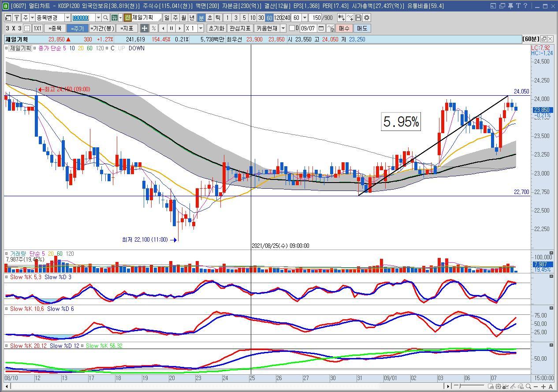Screen dimensions: 558x392
Task: Click the 초기화 reset button
Action: pos(216,28)
